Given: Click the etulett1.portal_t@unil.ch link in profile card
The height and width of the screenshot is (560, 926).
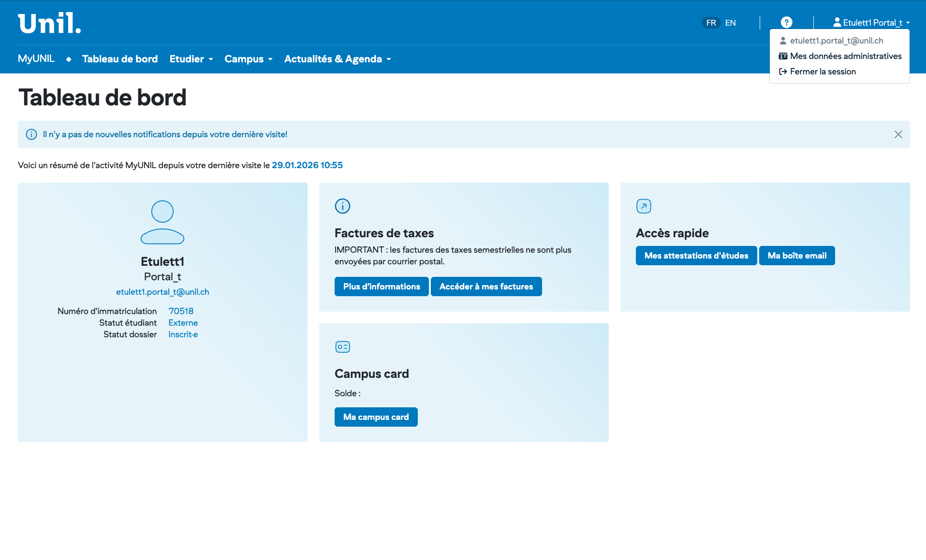Looking at the screenshot, I should [x=162, y=292].
